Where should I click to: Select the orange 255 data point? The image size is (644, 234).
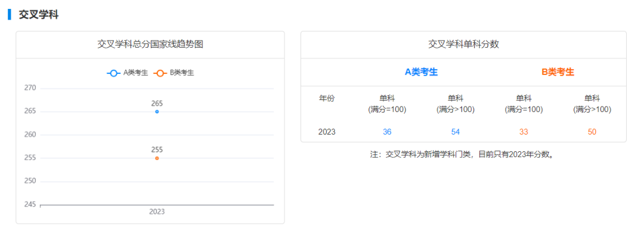tap(157, 158)
